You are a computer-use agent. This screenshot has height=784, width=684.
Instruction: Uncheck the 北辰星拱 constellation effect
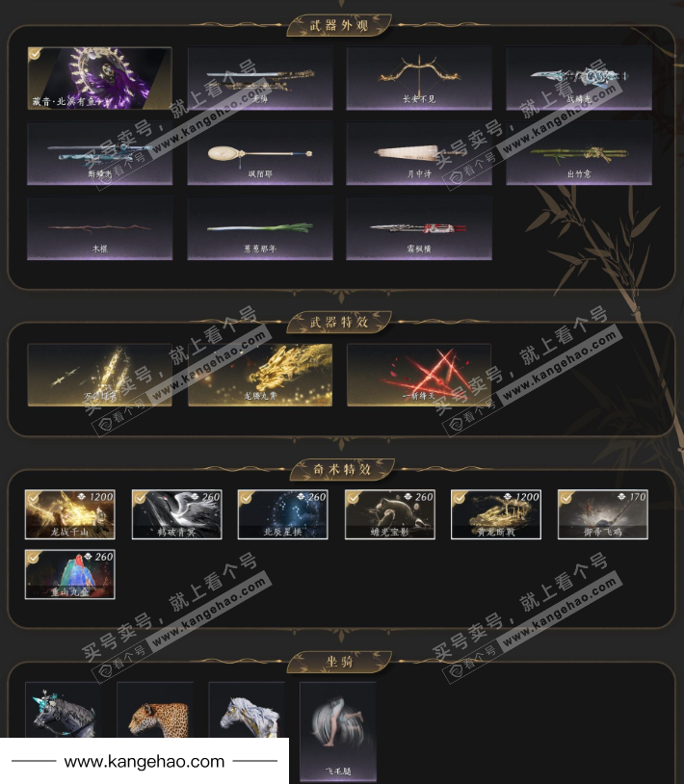point(246,498)
